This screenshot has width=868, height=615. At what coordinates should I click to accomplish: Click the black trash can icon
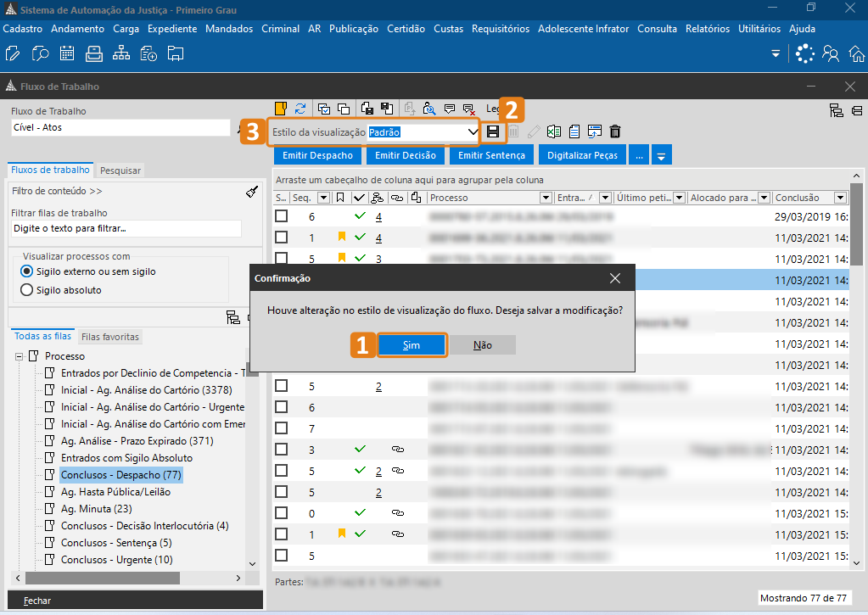pyautogui.click(x=615, y=131)
